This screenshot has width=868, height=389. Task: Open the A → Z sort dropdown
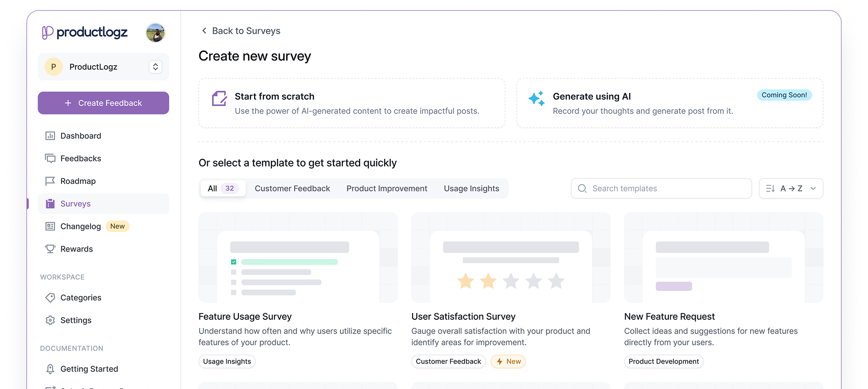(x=791, y=188)
